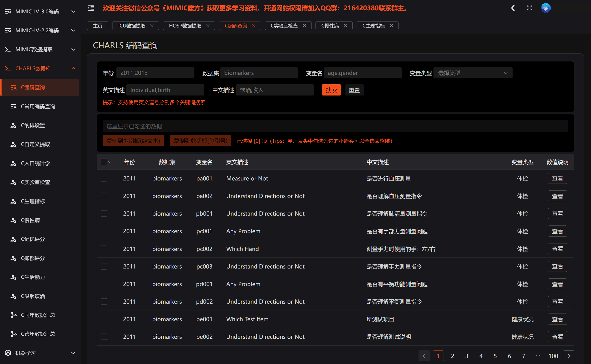Screen dimensions: 591x364
Task: Open C同年数据汇总 in sidebar
Action: click(38, 315)
